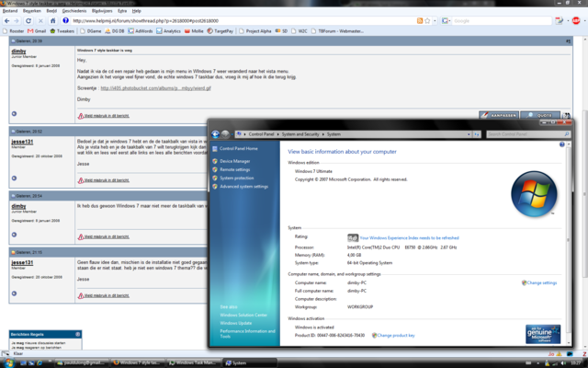Open the TargetPay bookmark
The width and height of the screenshot is (588, 368).
coord(220,31)
